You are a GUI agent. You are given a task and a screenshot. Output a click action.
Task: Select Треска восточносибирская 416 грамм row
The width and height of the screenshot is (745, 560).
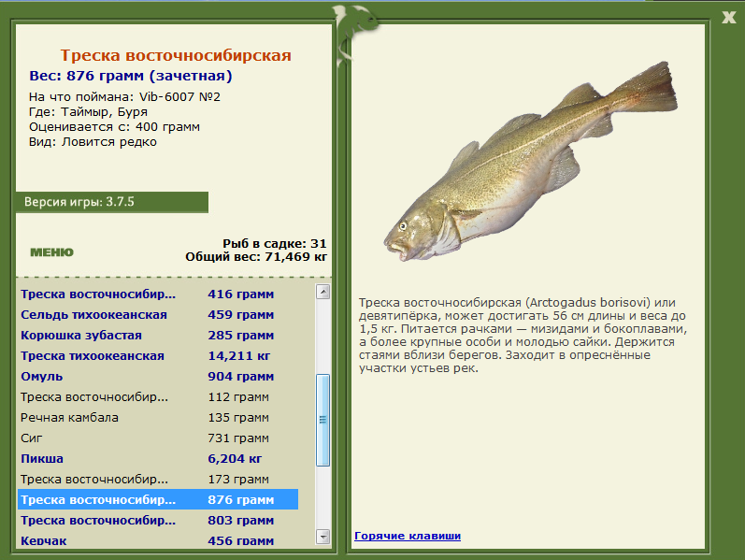158,294
